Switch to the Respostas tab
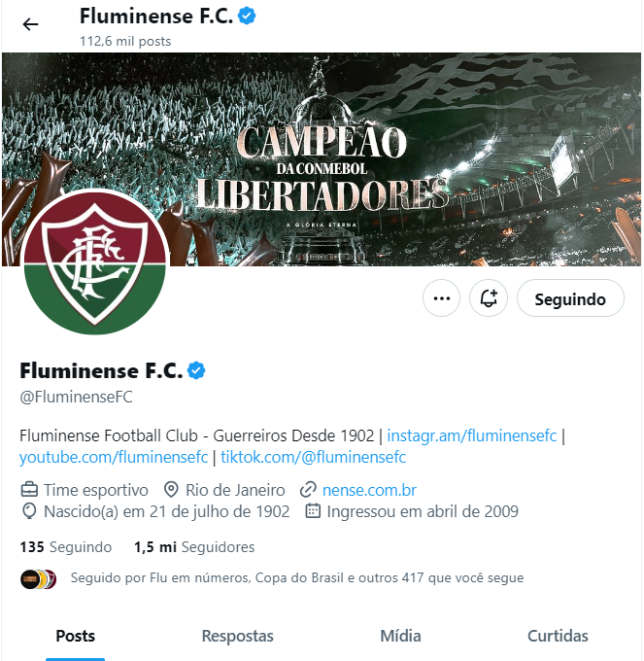This screenshot has height=661, width=644. 238,636
